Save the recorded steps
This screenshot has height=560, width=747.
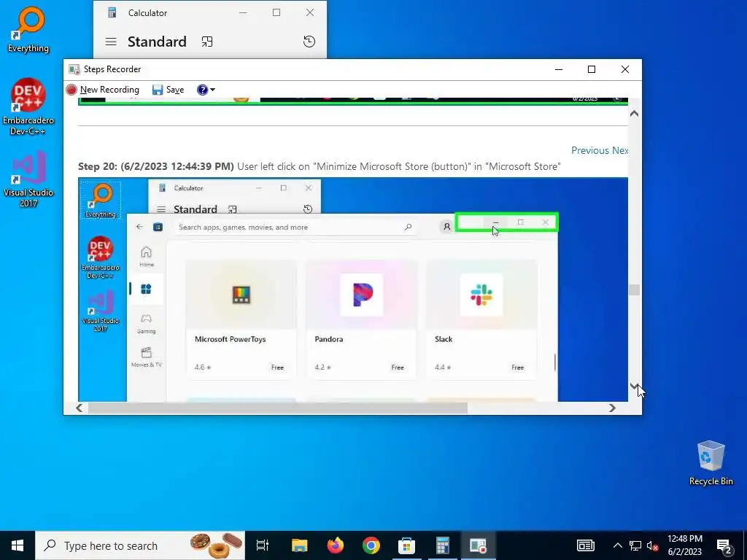(x=168, y=90)
